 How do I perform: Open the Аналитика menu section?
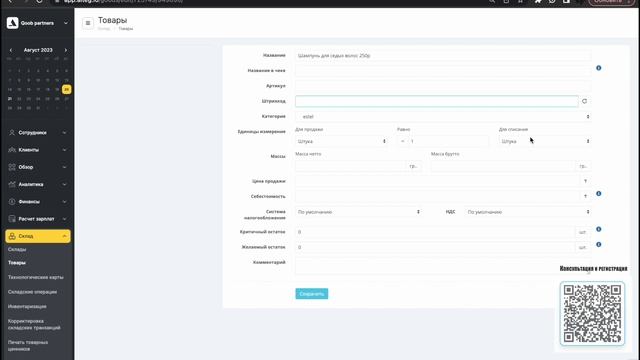tap(38, 184)
